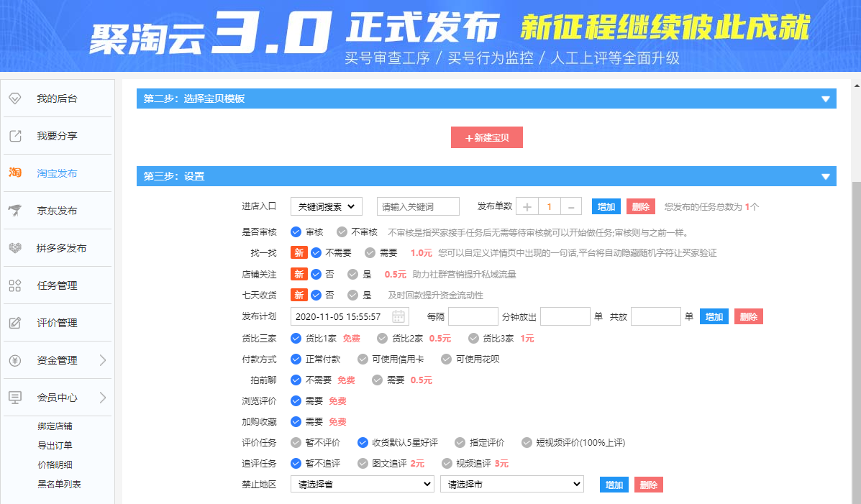This screenshot has height=504, width=861.
Task: Select 需要 for 拍前聊 (0.5元)
Action: [x=377, y=380]
